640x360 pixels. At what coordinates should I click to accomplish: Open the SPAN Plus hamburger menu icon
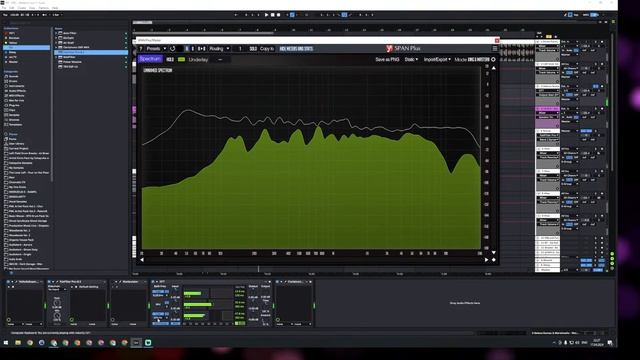tap(495, 49)
